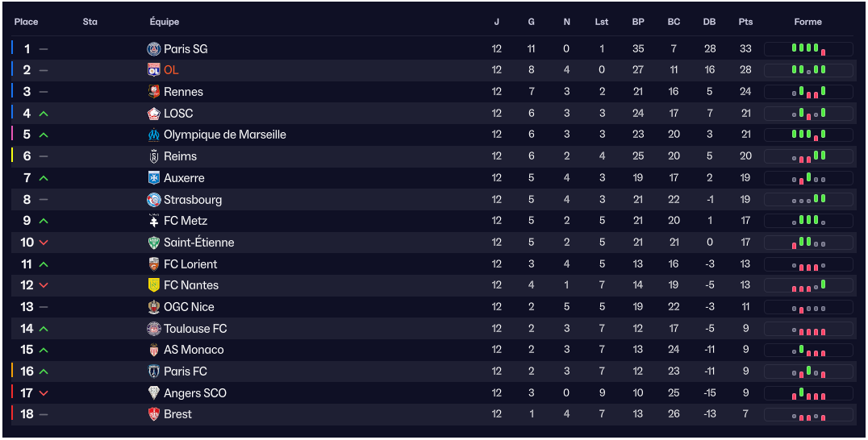868x440 pixels.
Task: Click the OL club logo
Action: [x=154, y=70]
